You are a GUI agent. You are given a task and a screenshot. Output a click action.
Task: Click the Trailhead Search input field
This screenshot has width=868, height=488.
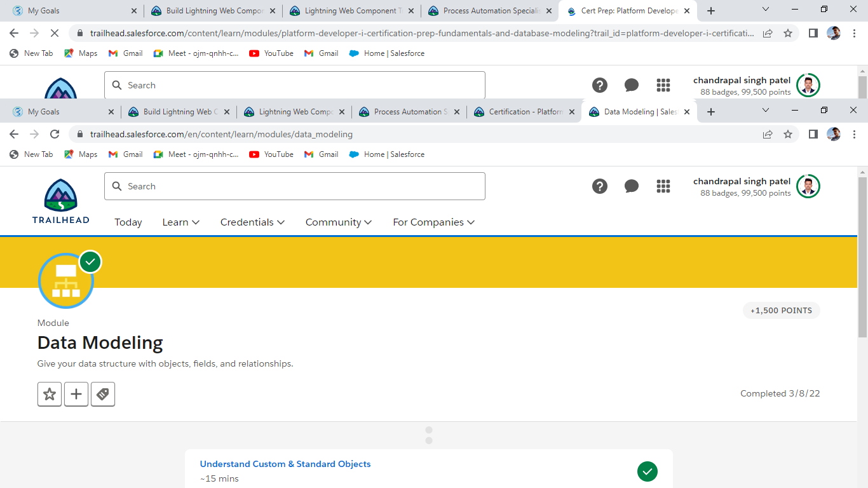[295, 186]
